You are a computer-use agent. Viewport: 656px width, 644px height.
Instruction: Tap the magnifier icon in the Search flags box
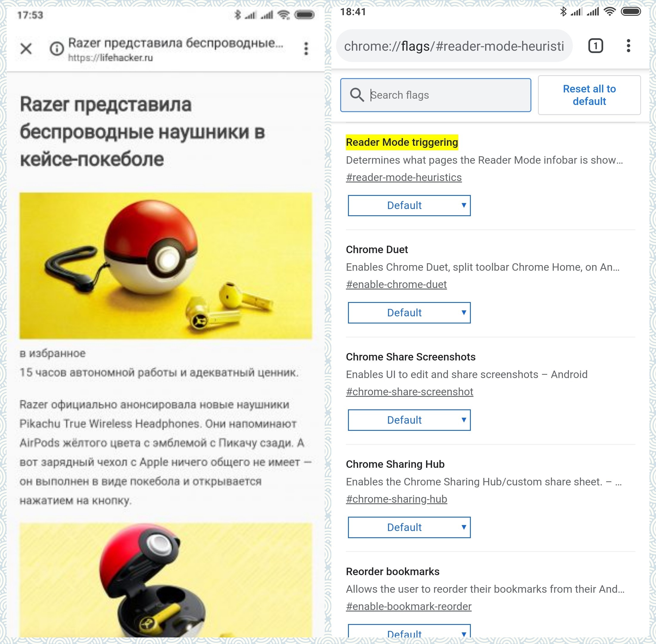357,95
